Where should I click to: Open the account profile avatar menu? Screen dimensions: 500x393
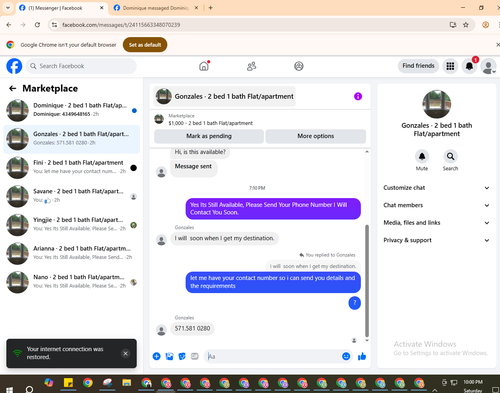tap(488, 66)
